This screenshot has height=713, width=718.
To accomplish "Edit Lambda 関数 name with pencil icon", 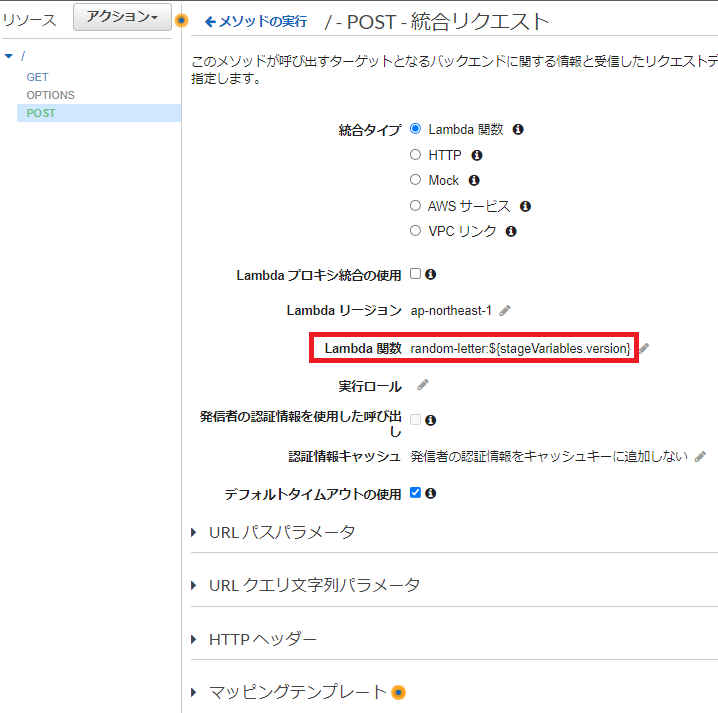I will [x=644, y=348].
